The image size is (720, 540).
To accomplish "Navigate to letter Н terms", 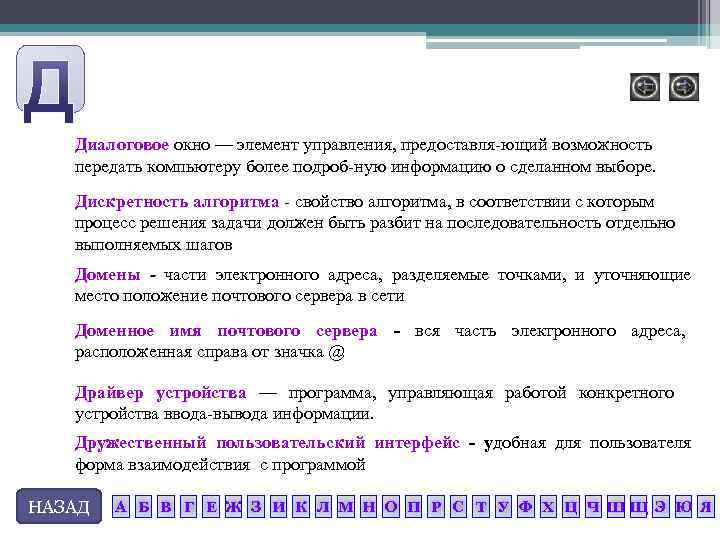I will pyautogui.click(x=368, y=507).
